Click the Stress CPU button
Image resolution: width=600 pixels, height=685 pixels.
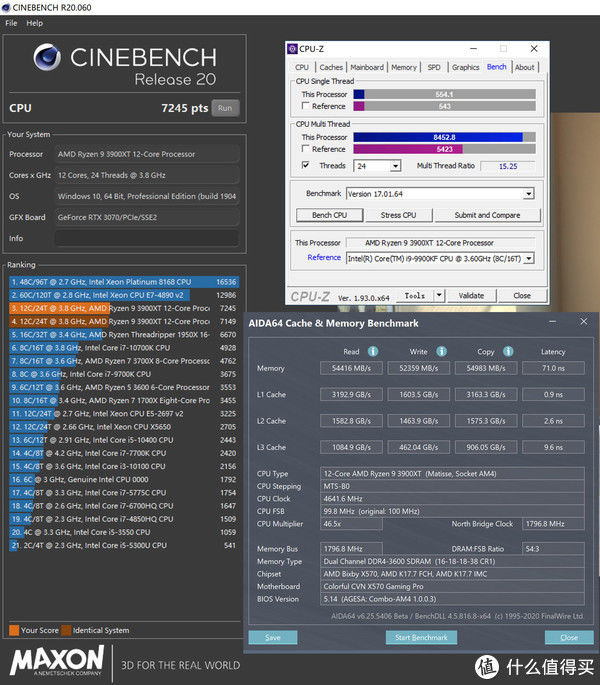pos(398,215)
